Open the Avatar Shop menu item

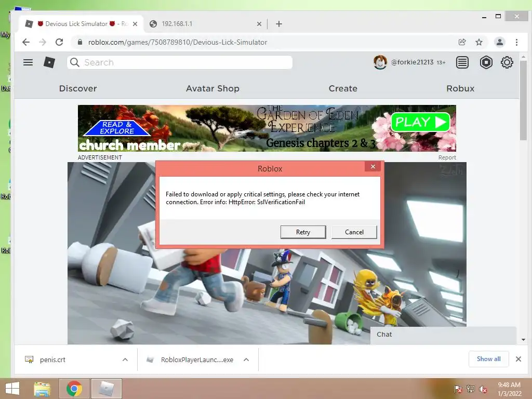pyautogui.click(x=212, y=88)
